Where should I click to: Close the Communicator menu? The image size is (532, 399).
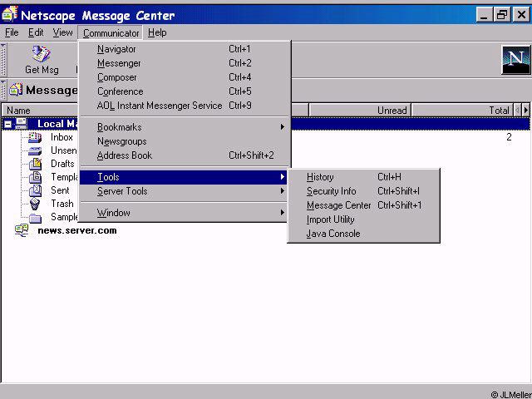click(x=111, y=33)
